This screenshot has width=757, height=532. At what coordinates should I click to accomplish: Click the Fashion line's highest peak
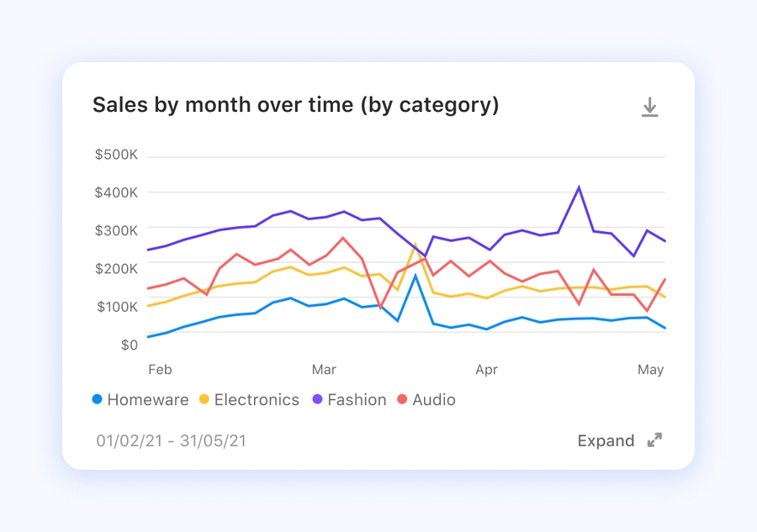[579, 187]
